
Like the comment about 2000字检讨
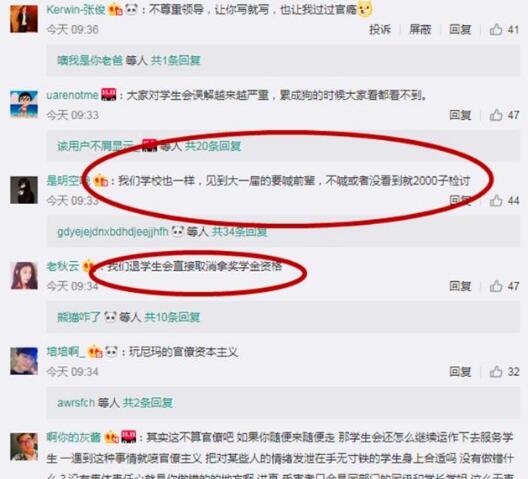[496, 201]
